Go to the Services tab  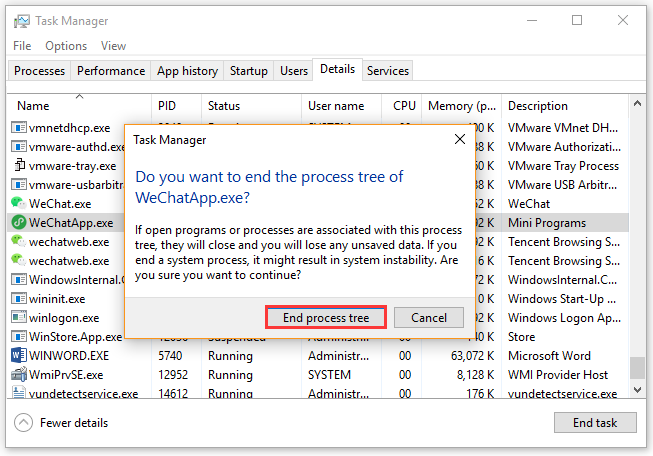(388, 71)
